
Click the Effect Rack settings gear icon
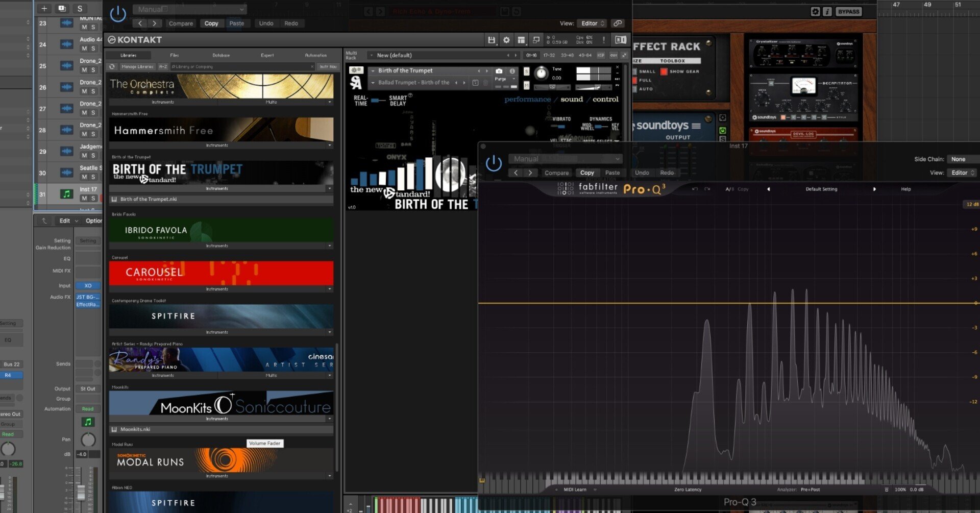815,12
